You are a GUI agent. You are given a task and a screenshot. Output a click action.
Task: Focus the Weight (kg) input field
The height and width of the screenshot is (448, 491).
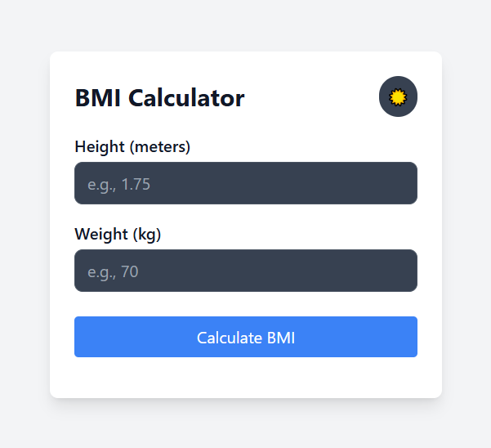245,271
